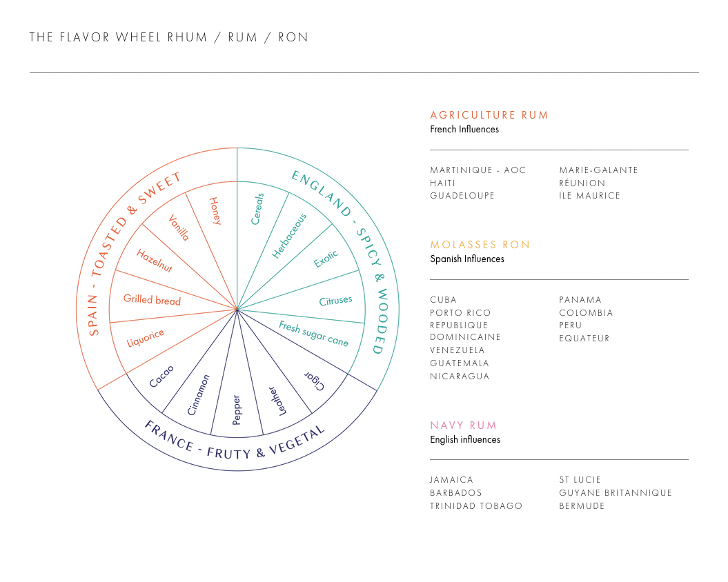Screen dimensions: 728x582
Task: Click the Spain - Toasted & Sweet ring label
Action: click(x=132, y=253)
